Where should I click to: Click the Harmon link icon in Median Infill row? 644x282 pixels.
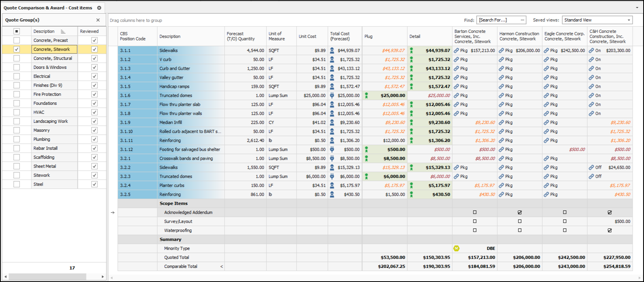tap(501, 122)
